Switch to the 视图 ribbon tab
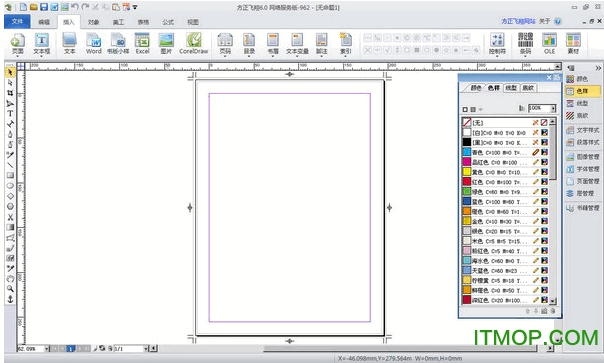The width and height of the screenshot is (604, 363). pyautogui.click(x=193, y=22)
